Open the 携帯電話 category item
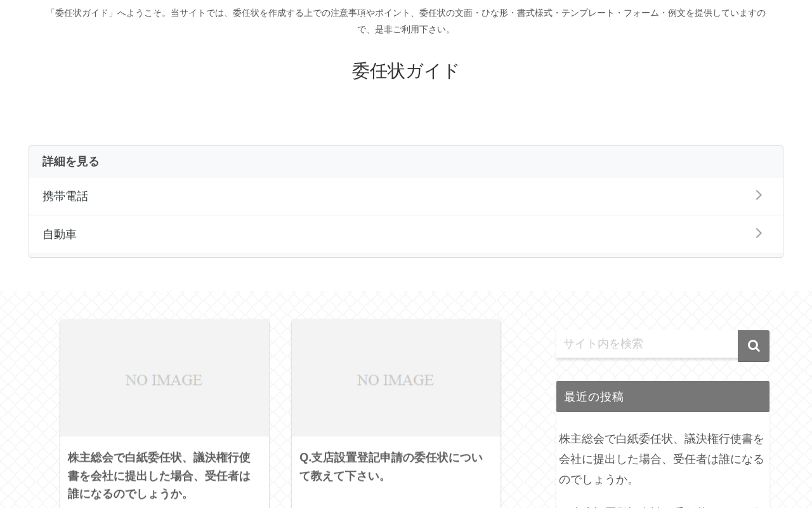The width and height of the screenshot is (812, 508). click(x=406, y=196)
